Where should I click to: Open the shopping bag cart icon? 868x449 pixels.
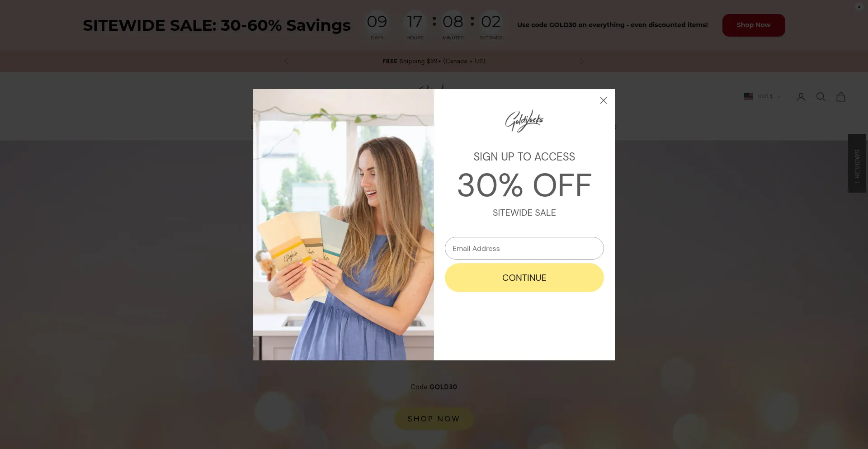(841, 97)
